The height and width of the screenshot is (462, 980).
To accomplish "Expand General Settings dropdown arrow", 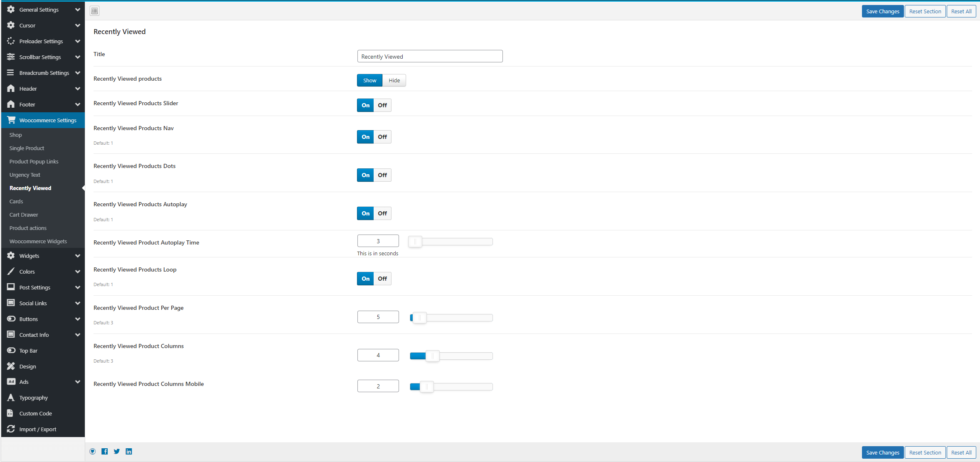I will tap(78, 10).
